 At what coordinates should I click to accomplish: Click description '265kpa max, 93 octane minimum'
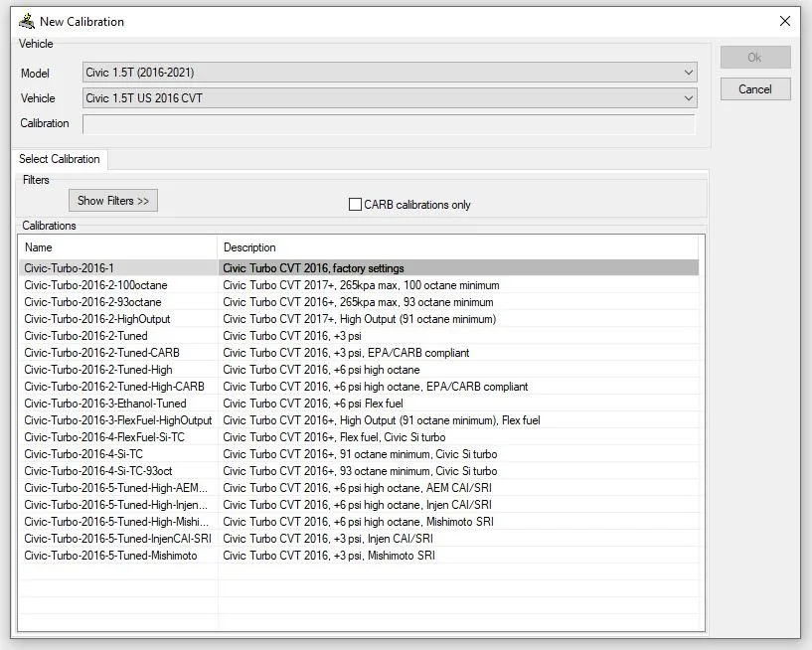416,302
